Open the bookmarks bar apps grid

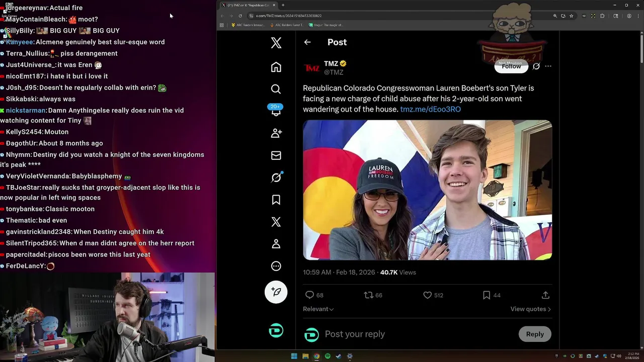tap(221, 25)
